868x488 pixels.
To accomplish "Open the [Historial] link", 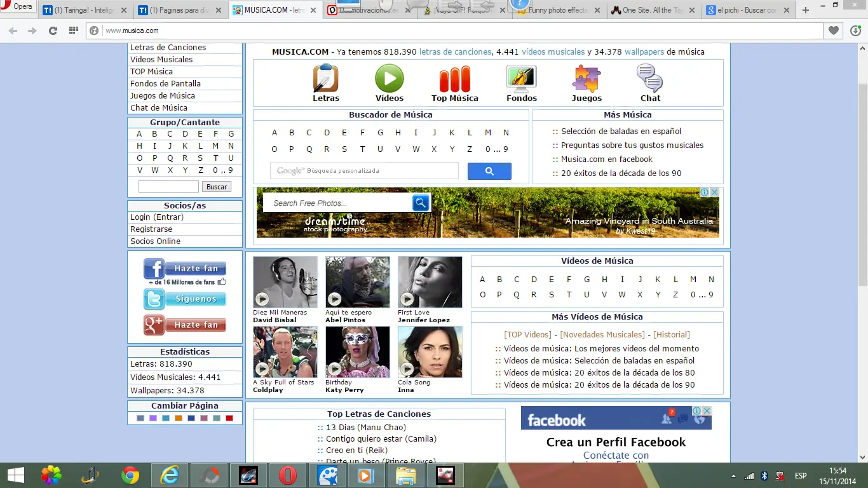I will pos(672,335).
